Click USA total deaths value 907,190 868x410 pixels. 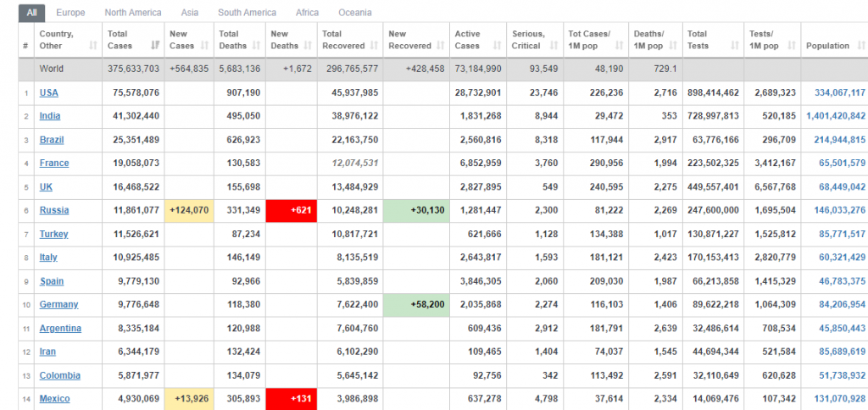(x=243, y=92)
